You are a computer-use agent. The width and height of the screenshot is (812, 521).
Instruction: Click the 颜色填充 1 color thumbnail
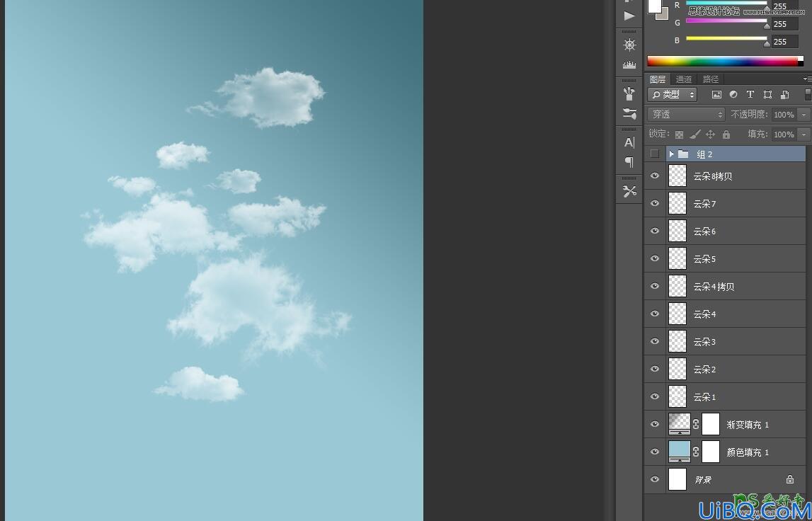point(680,451)
